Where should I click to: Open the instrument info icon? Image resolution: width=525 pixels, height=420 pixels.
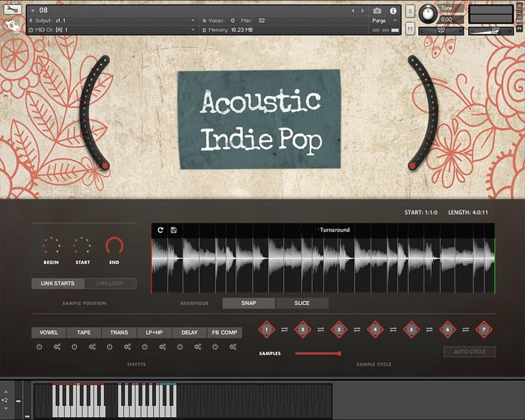pyautogui.click(x=393, y=11)
